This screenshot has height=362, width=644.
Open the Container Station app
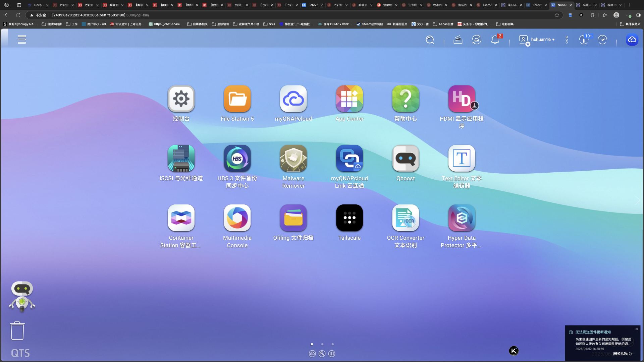(x=181, y=218)
